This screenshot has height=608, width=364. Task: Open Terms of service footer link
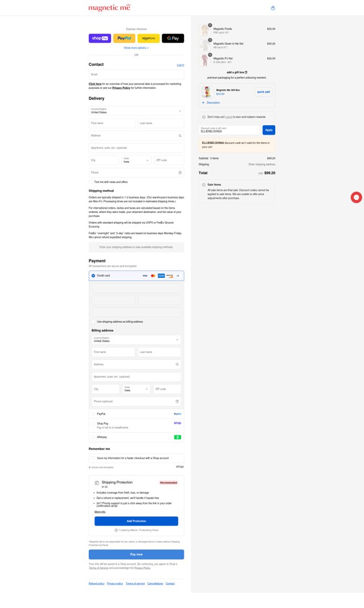[x=135, y=584]
